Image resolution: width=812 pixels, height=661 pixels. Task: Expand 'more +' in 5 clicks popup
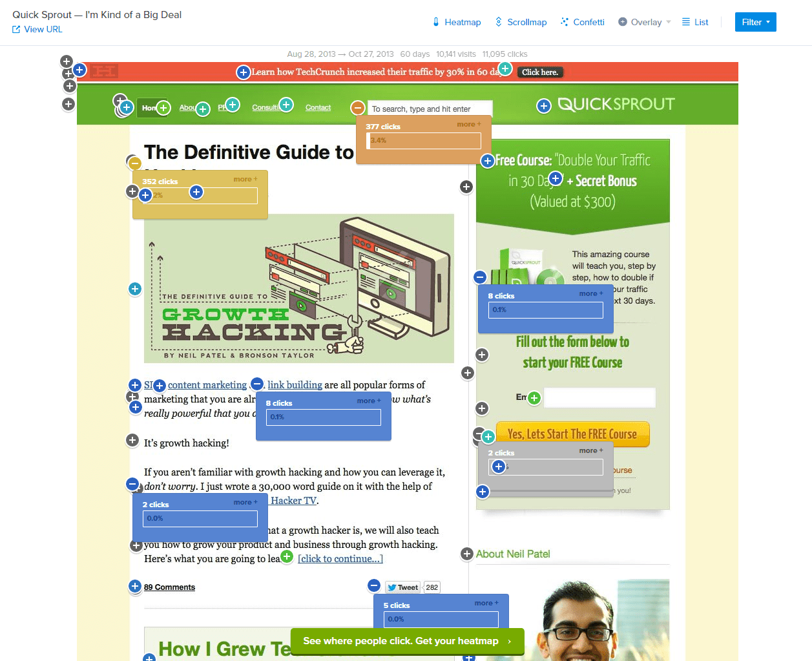point(486,603)
